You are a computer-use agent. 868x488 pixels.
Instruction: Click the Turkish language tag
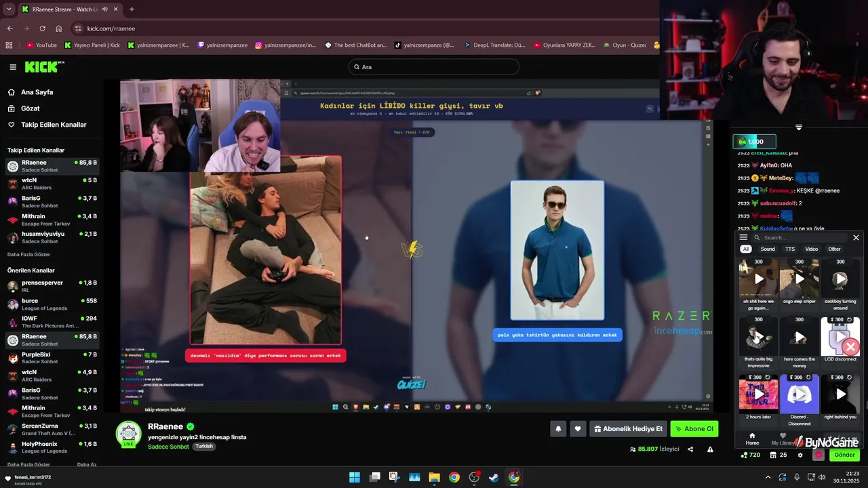coord(204,447)
